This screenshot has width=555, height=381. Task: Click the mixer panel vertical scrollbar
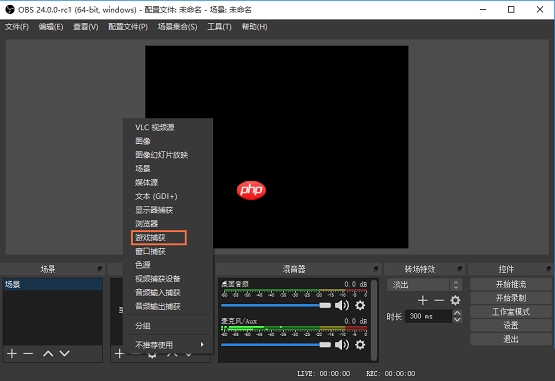pos(374,320)
